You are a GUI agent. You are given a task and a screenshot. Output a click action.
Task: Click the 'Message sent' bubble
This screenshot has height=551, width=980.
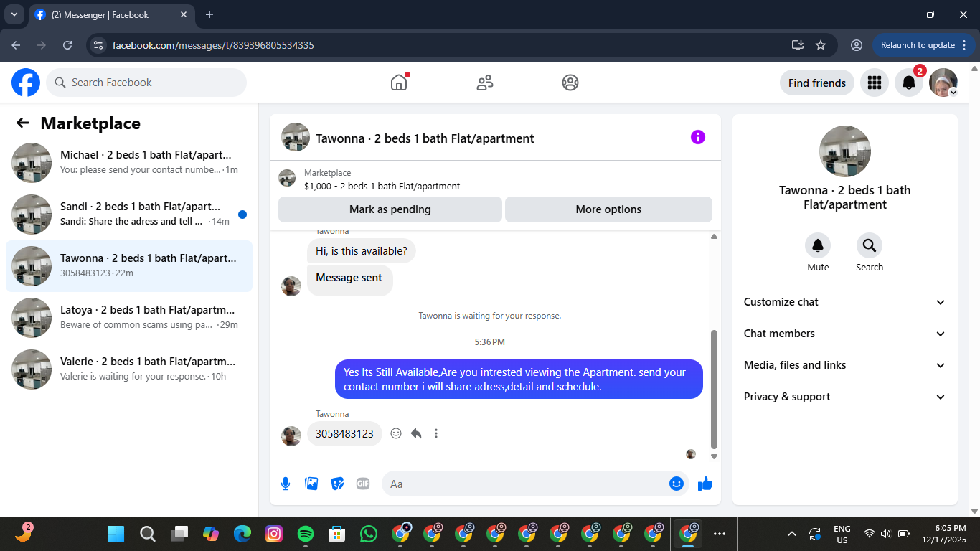coord(350,281)
